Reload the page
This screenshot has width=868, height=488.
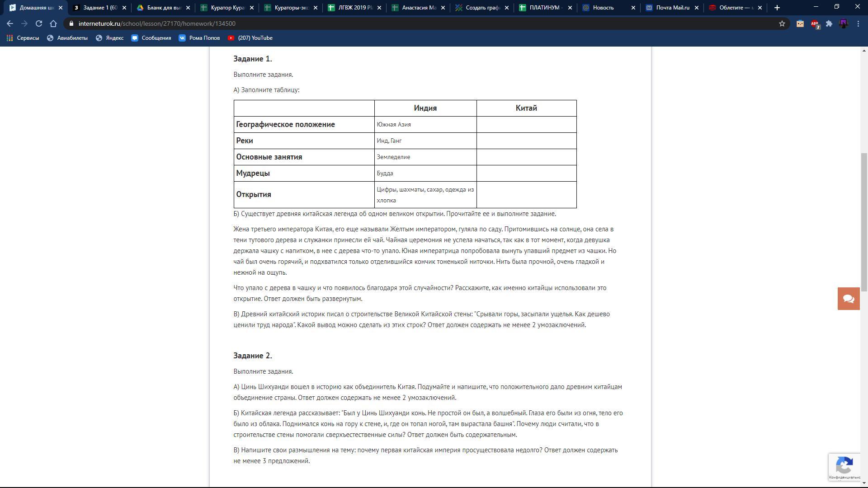[x=39, y=23]
